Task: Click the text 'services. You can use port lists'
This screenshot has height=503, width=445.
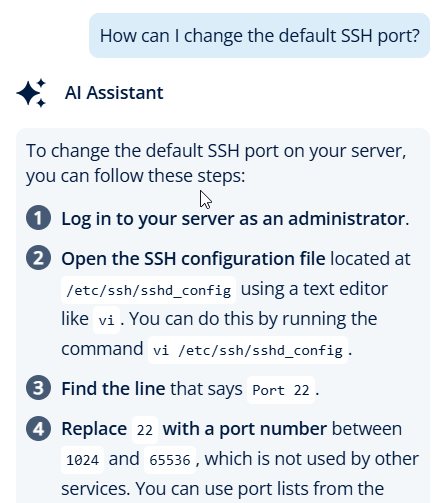Action: (222, 489)
